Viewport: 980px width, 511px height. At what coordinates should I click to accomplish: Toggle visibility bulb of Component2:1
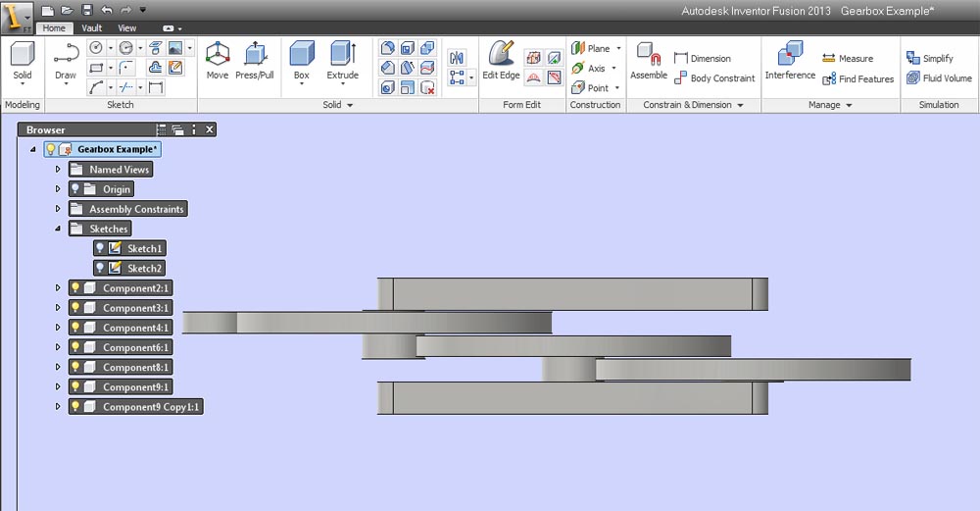point(75,287)
